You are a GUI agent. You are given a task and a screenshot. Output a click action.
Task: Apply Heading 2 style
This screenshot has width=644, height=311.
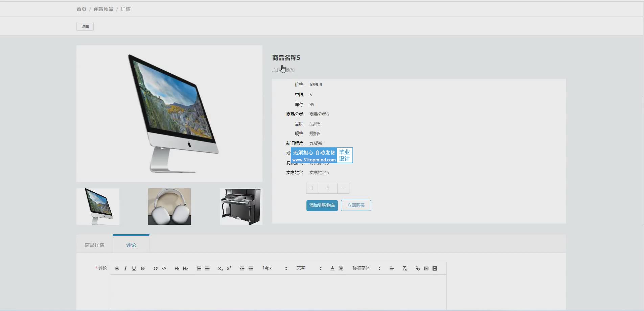186,268
